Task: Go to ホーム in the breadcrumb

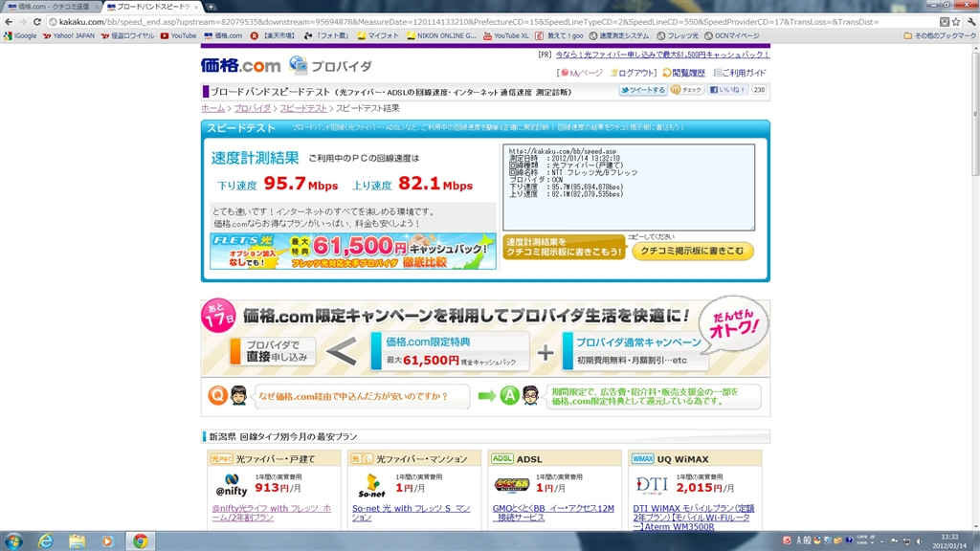Action: point(213,108)
